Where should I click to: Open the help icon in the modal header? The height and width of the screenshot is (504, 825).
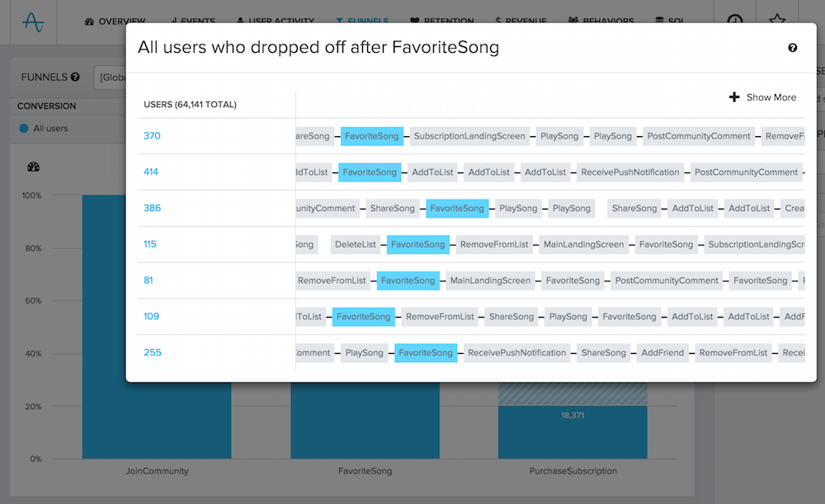(793, 48)
